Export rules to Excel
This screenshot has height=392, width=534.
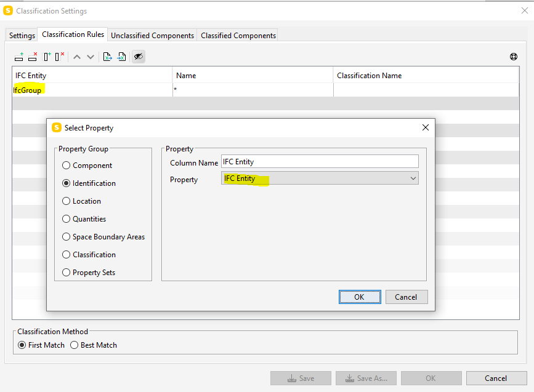tap(107, 57)
